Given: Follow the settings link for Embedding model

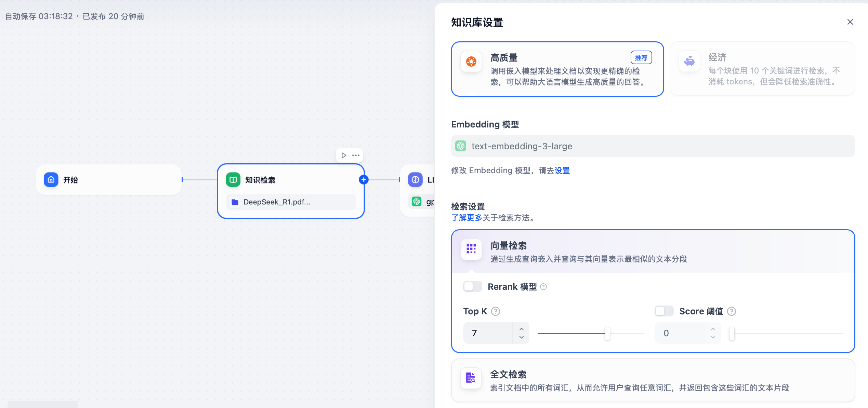Looking at the screenshot, I should click(562, 171).
